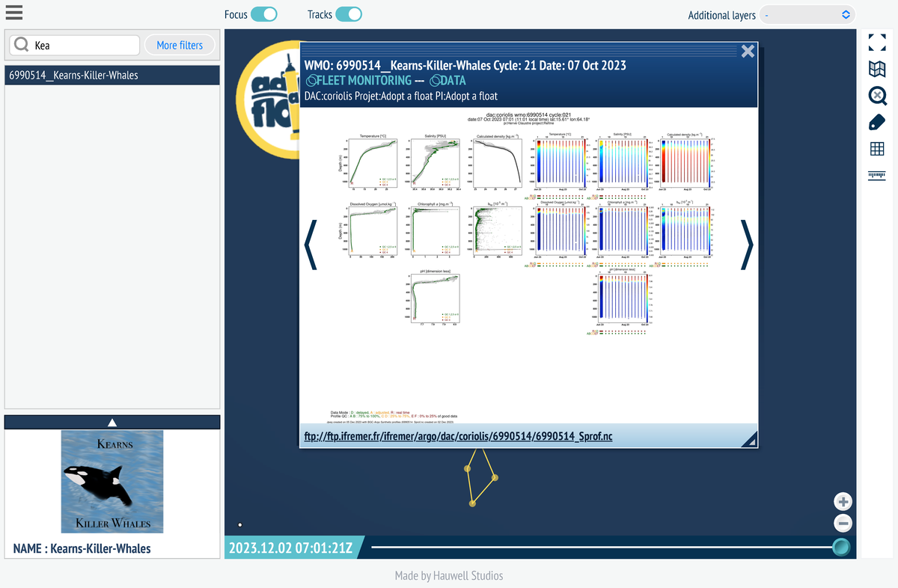Open the ftp.ifremer.fr Sprof.nc link
898x588 pixels.
pos(459,436)
